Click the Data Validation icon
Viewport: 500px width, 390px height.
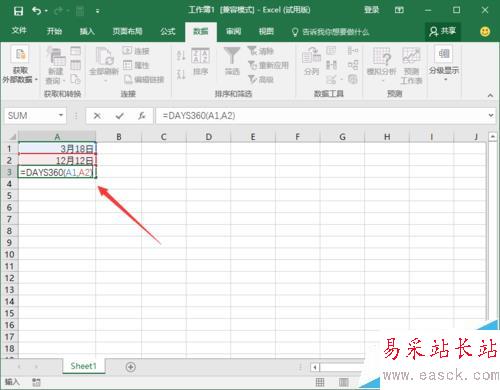[x=331, y=79]
